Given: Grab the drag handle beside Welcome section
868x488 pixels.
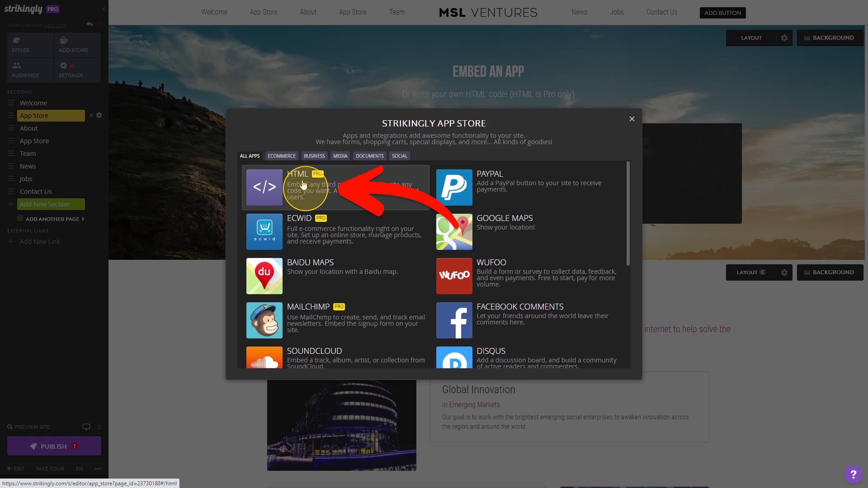Looking at the screenshot, I should coord(11,103).
